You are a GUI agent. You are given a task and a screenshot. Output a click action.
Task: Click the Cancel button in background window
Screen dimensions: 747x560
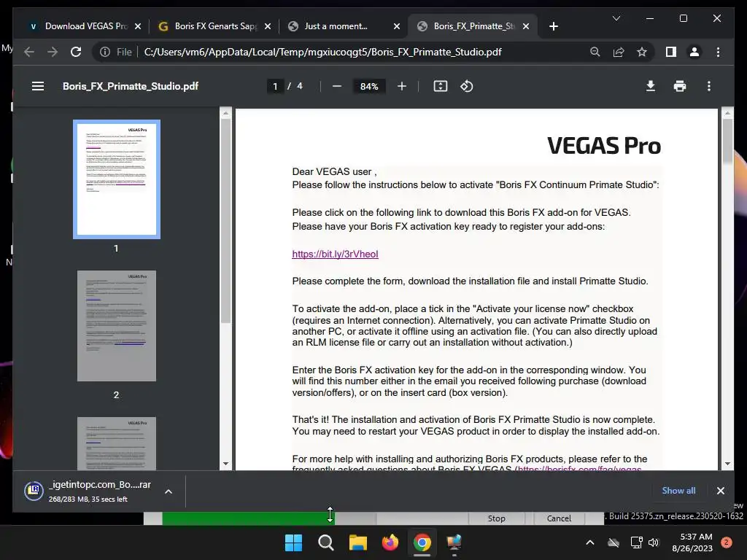558,518
